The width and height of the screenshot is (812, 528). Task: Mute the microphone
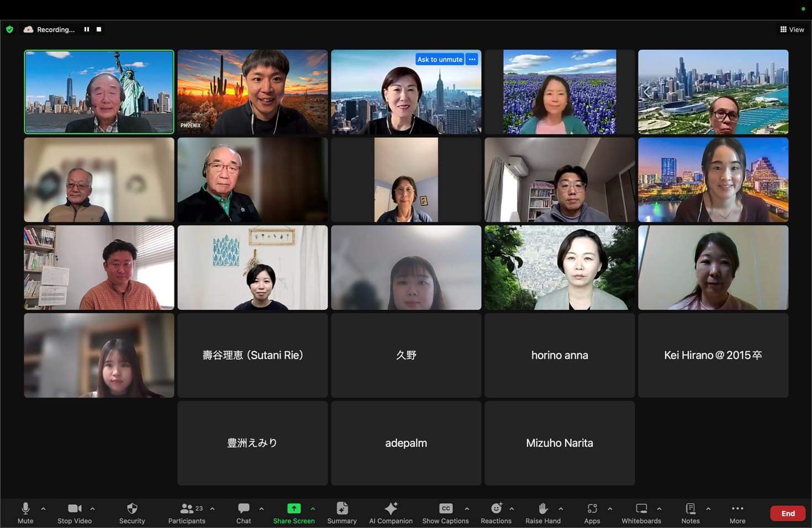click(x=25, y=513)
